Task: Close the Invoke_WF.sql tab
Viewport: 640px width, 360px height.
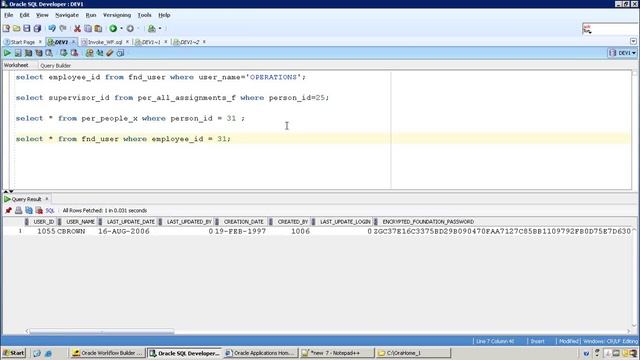Action: [127, 42]
